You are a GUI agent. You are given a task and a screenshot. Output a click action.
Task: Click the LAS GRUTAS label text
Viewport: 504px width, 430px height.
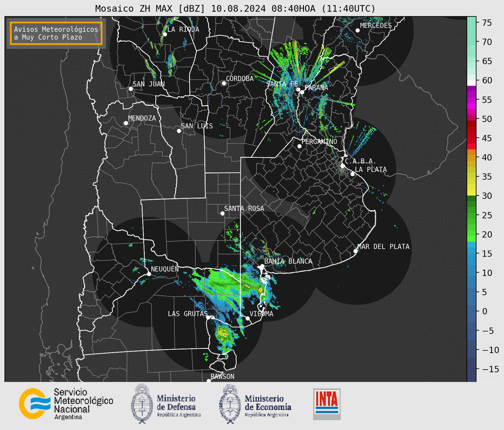coord(188,314)
